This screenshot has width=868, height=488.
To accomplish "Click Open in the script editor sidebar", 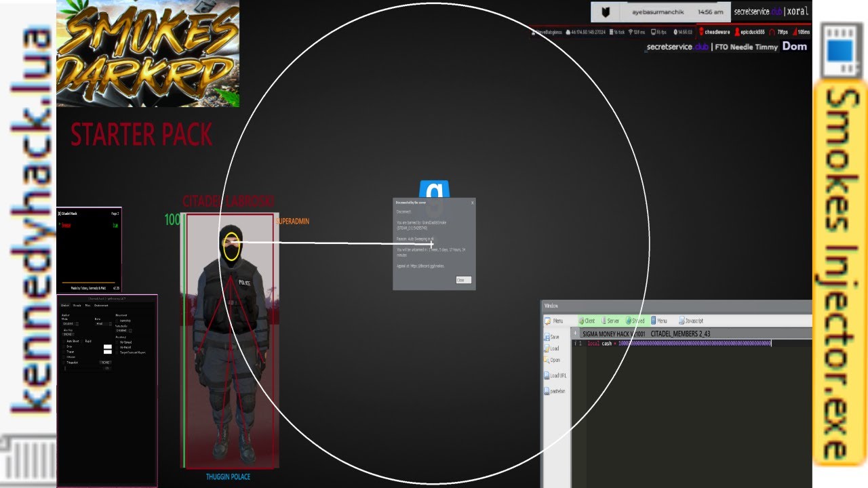I will 551,360.
